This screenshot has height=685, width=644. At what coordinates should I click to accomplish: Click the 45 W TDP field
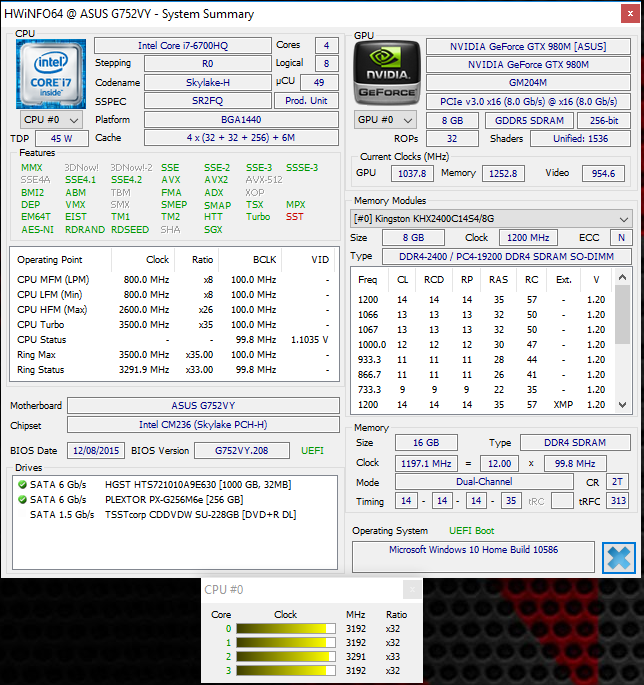[x=62, y=138]
